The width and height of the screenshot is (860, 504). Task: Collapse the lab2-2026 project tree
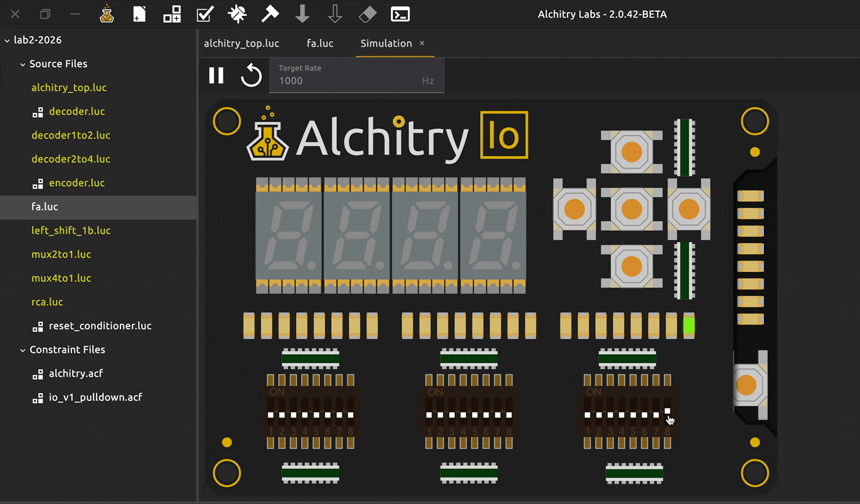tap(8, 40)
